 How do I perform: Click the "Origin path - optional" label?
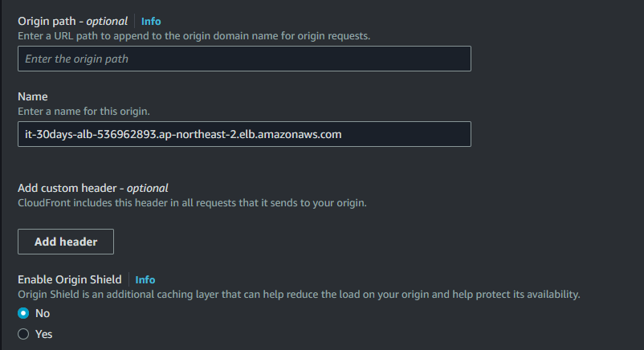tap(74, 21)
